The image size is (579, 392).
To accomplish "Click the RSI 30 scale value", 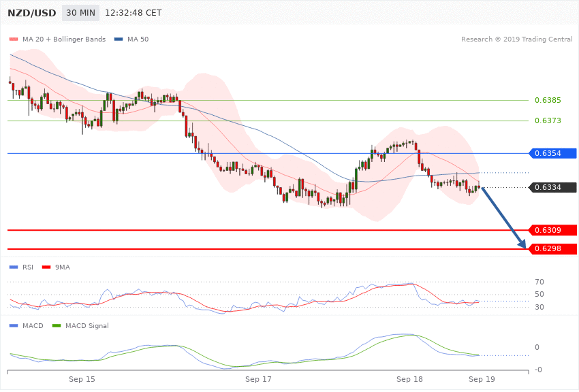I will (x=539, y=307).
